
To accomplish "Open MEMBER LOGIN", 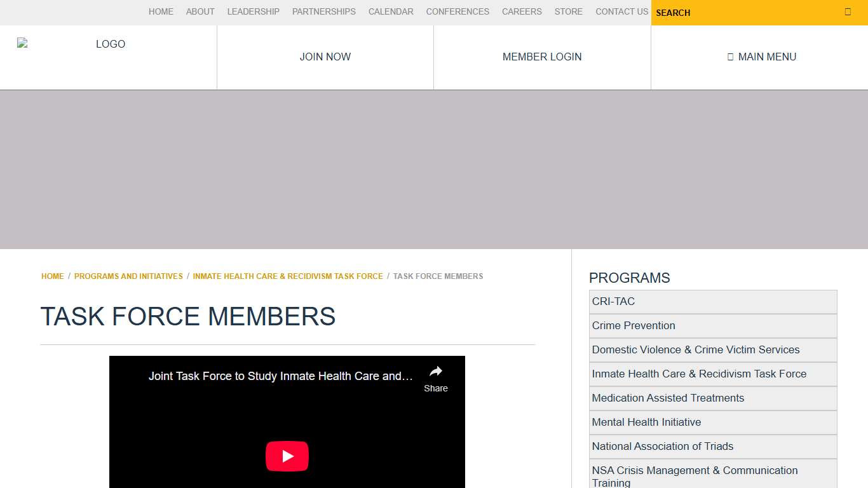I will [x=542, y=57].
